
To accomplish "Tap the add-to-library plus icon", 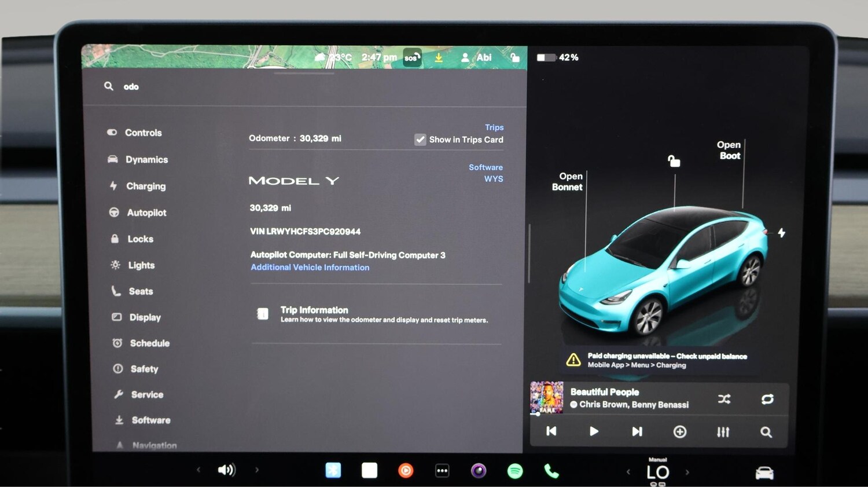I will click(x=680, y=432).
